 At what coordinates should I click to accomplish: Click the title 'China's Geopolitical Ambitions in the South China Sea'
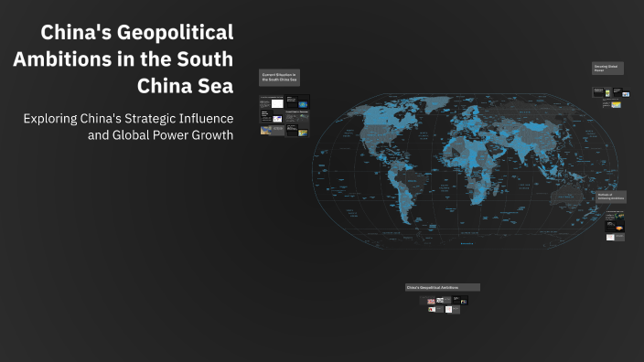coord(123,59)
